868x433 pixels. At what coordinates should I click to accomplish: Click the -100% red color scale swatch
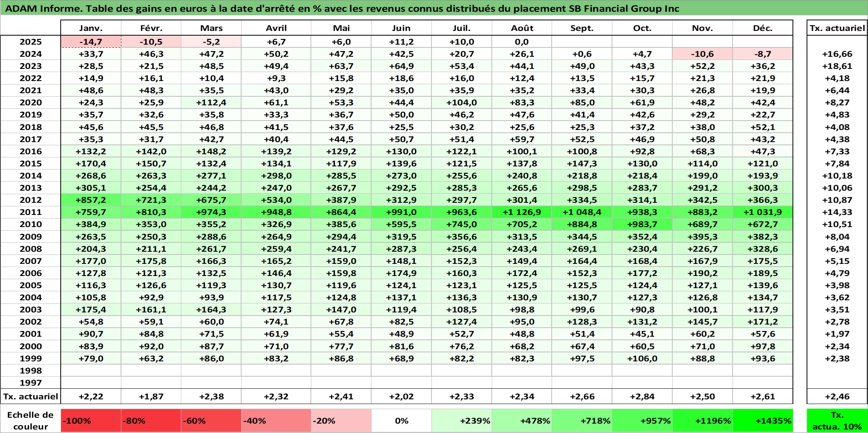(91, 421)
